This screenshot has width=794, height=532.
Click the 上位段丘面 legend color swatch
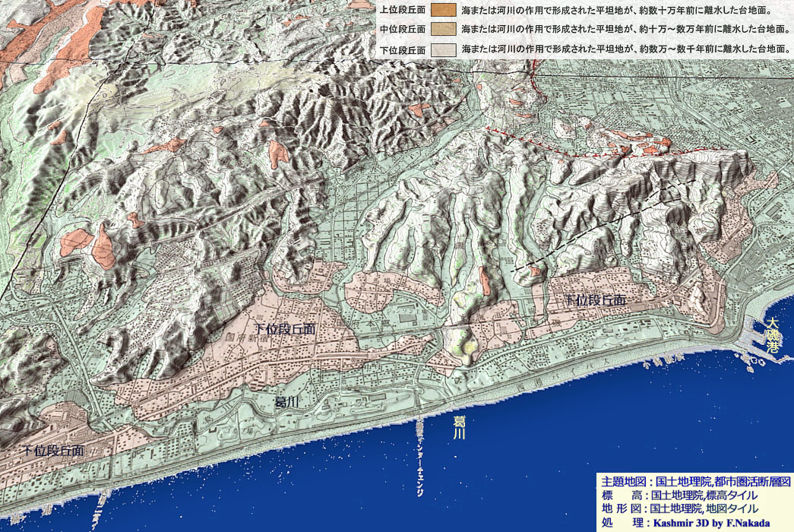pyautogui.click(x=442, y=11)
